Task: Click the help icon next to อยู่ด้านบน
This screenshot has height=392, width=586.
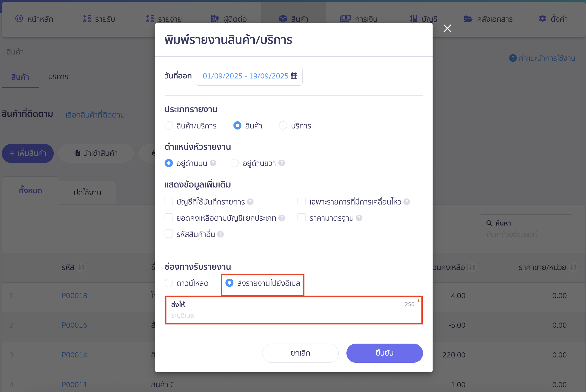Action: [213, 163]
